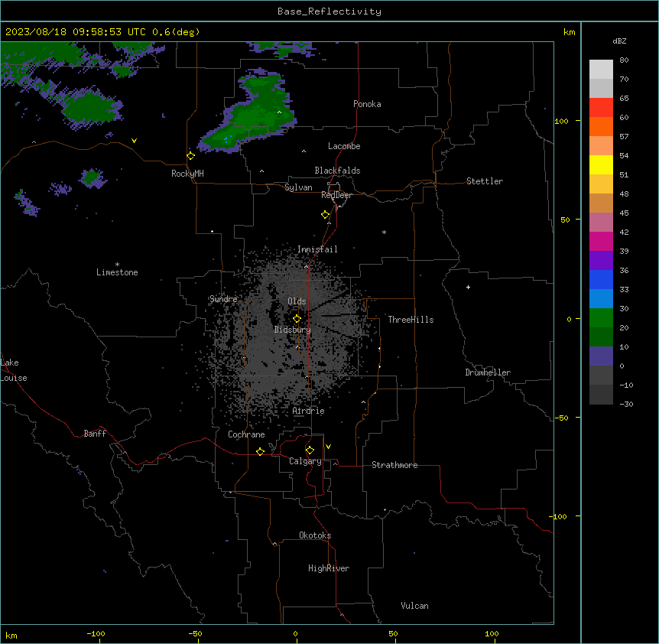Click the Drumheller label
This screenshot has height=644, width=659.
[488, 372]
